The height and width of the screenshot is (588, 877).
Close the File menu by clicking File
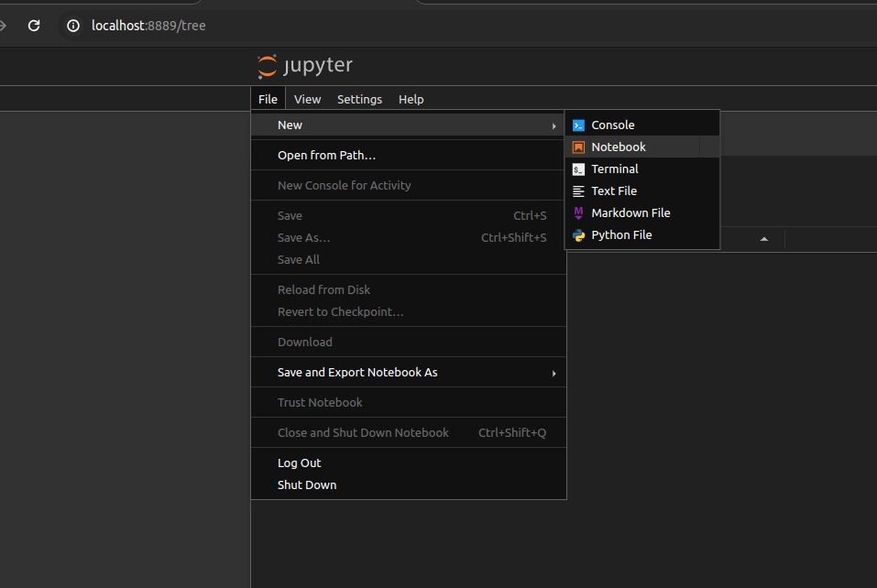(268, 99)
